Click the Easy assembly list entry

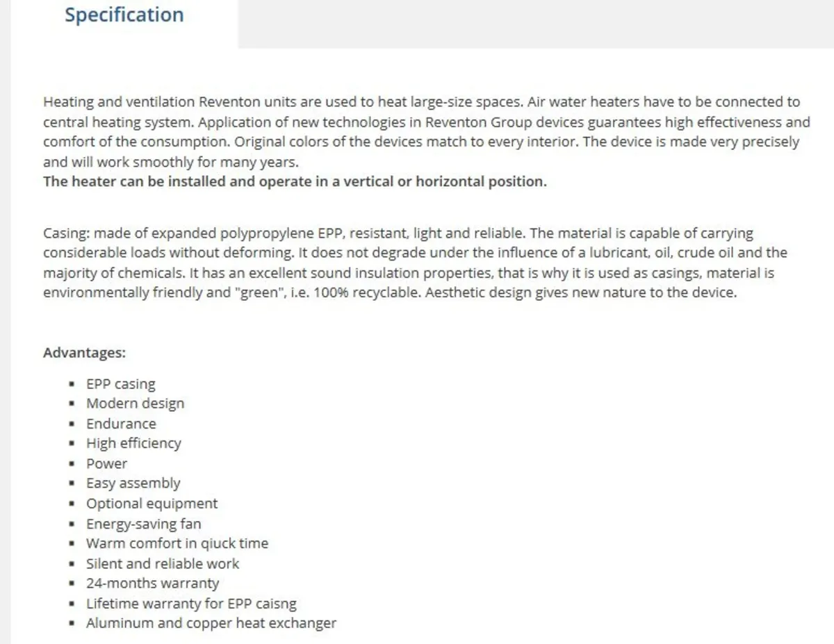[x=133, y=484]
